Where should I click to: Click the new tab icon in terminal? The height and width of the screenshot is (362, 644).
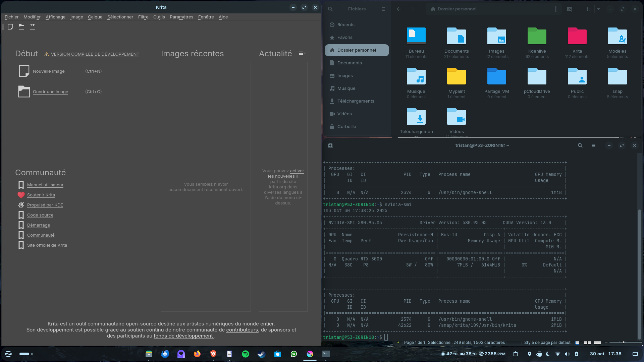(330, 145)
